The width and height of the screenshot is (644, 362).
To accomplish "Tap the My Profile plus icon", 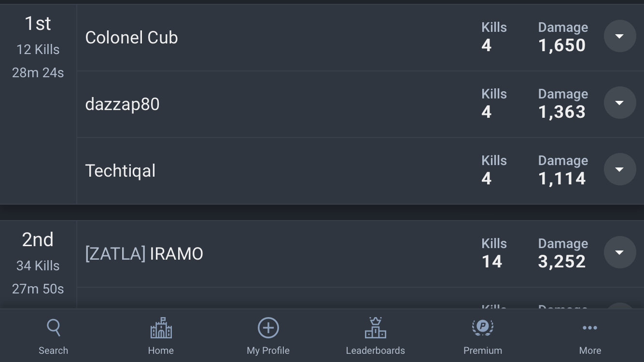I will 268,328.
